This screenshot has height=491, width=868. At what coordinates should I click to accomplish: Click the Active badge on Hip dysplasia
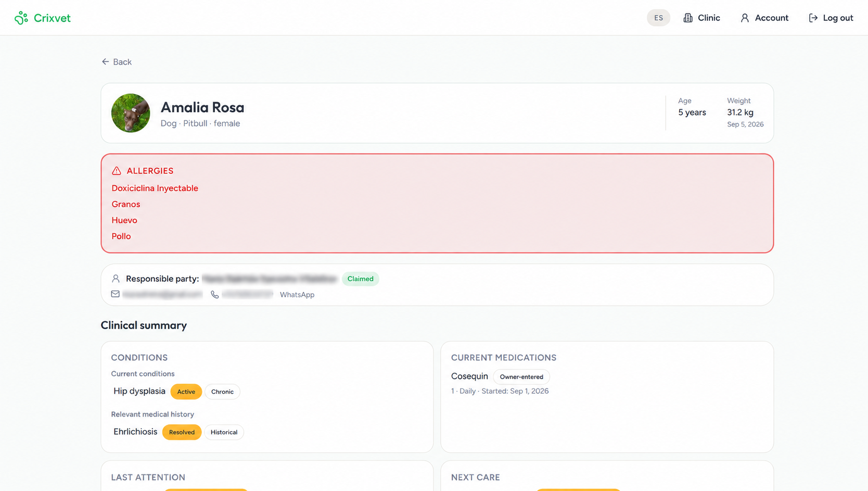click(x=186, y=392)
